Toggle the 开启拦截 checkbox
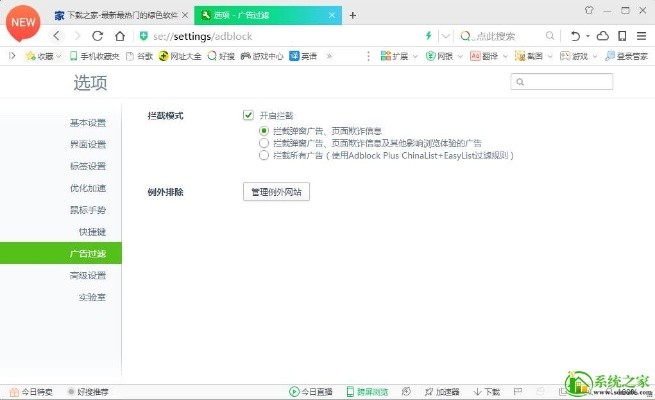The height and width of the screenshot is (400, 655). pos(248,116)
